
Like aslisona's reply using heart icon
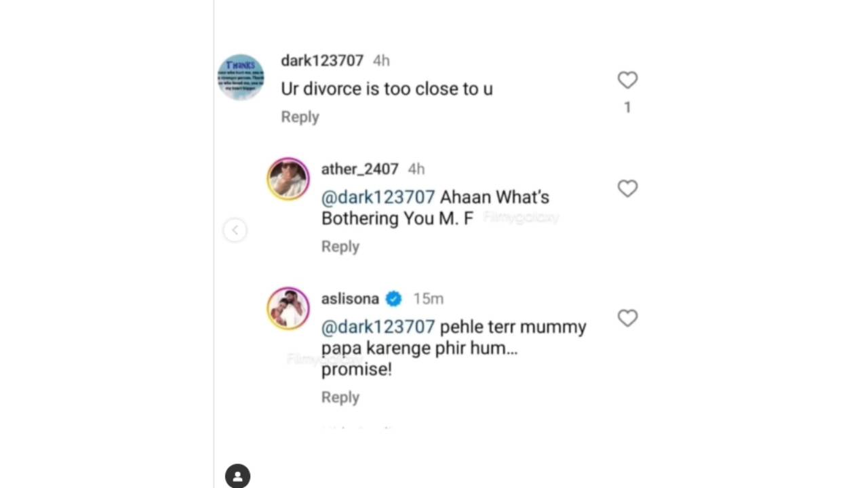pyautogui.click(x=627, y=318)
